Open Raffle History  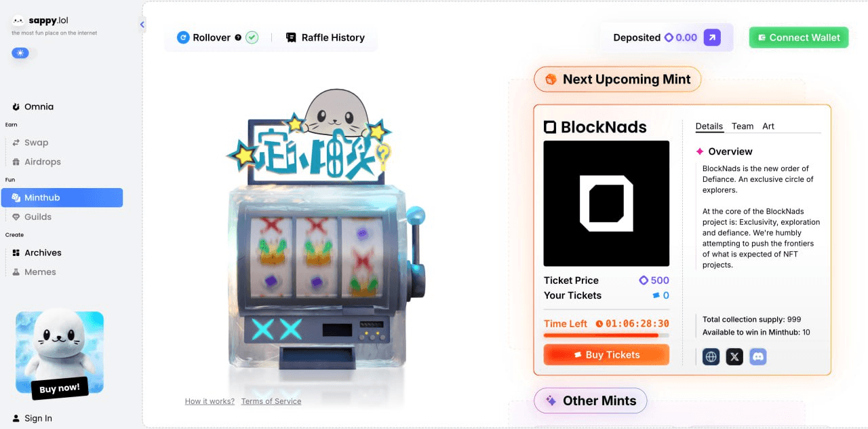point(325,38)
